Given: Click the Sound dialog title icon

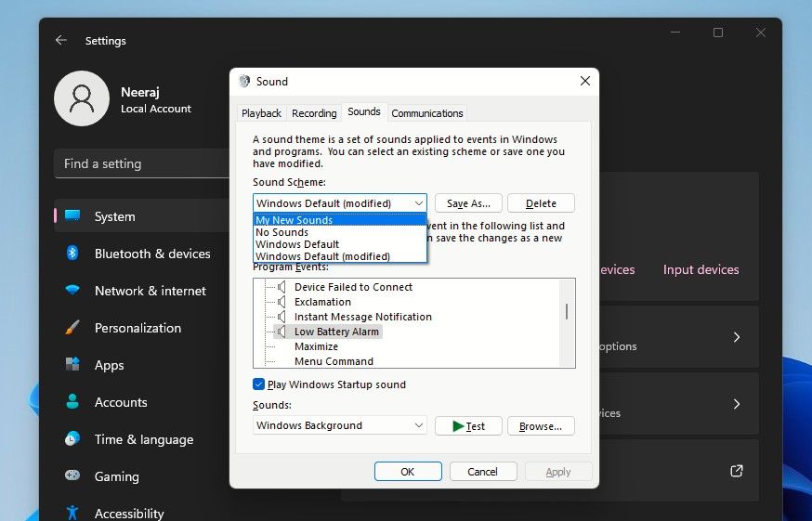Looking at the screenshot, I should 244,82.
